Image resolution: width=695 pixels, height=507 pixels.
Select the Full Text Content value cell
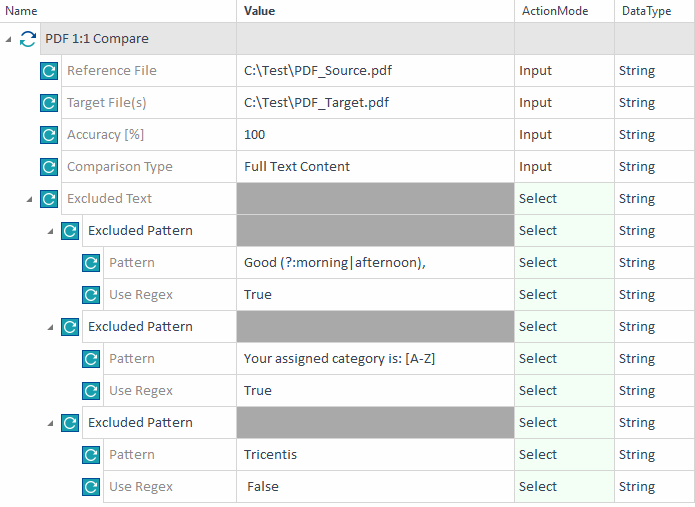click(297, 167)
